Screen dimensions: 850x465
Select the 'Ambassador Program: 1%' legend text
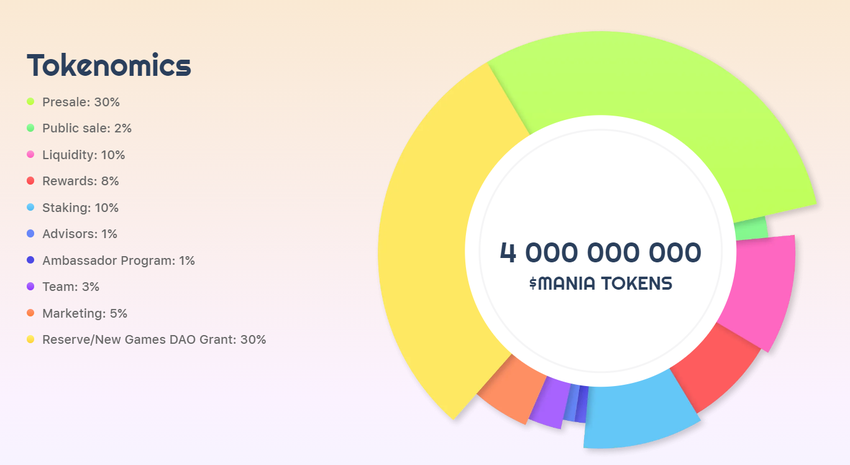118,260
